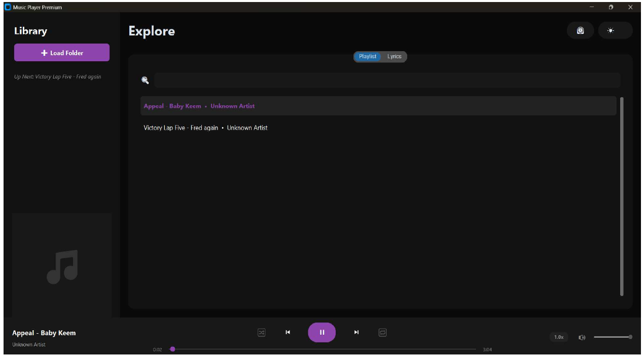The height and width of the screenshot is (357, 644).
Task: Toggle shuffle mode
Action: [x=261, y=333]
